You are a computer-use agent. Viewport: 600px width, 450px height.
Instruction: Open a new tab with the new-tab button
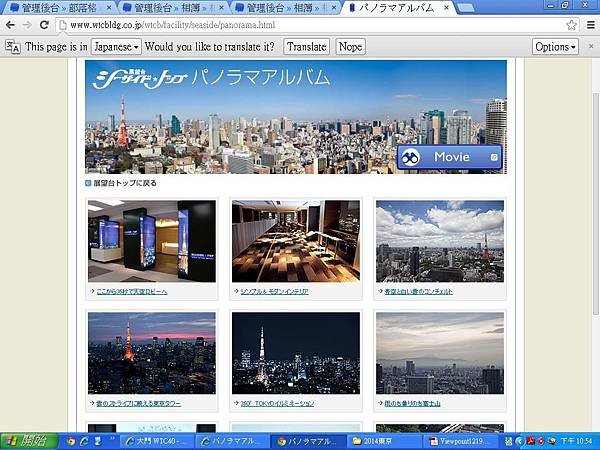click(x=465, y=8)
